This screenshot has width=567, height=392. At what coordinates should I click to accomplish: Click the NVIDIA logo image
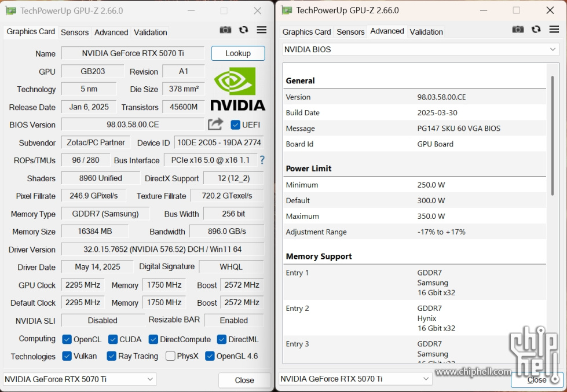pos(237,89)
